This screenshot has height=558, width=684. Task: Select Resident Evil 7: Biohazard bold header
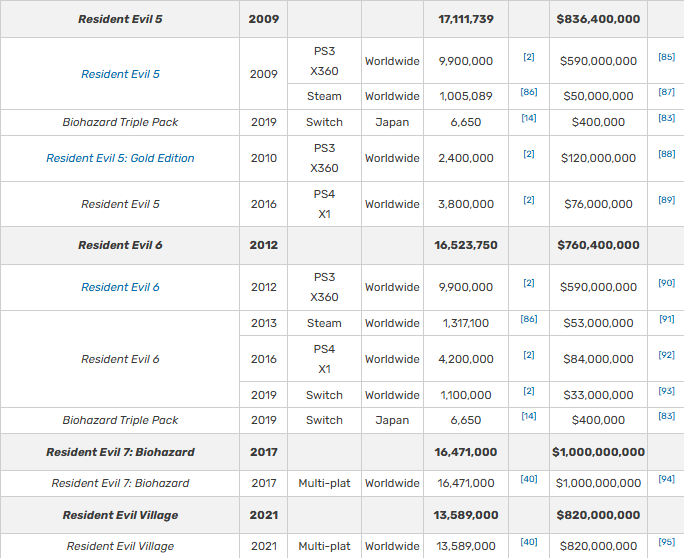[120, 452]
